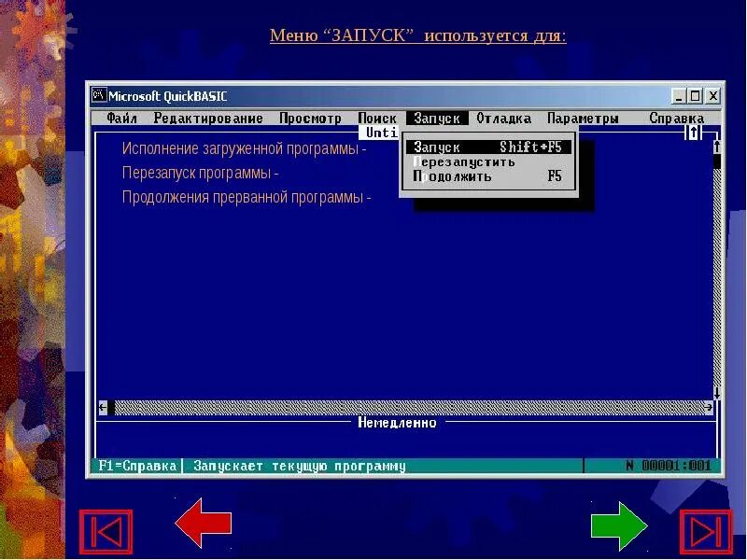Open the Поиск menu

[x=377, y=119]
